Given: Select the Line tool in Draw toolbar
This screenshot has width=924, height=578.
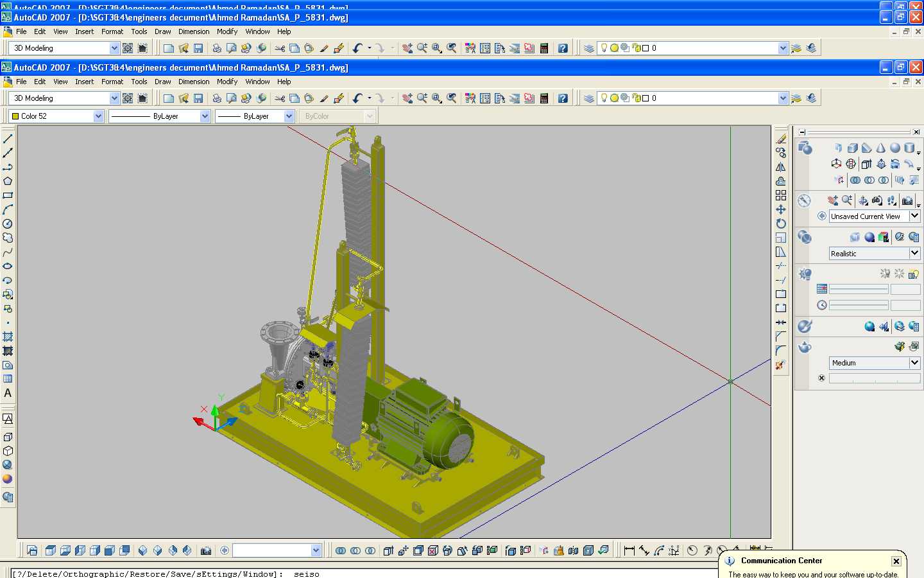Looking at the screenshot, I should 8,139.
